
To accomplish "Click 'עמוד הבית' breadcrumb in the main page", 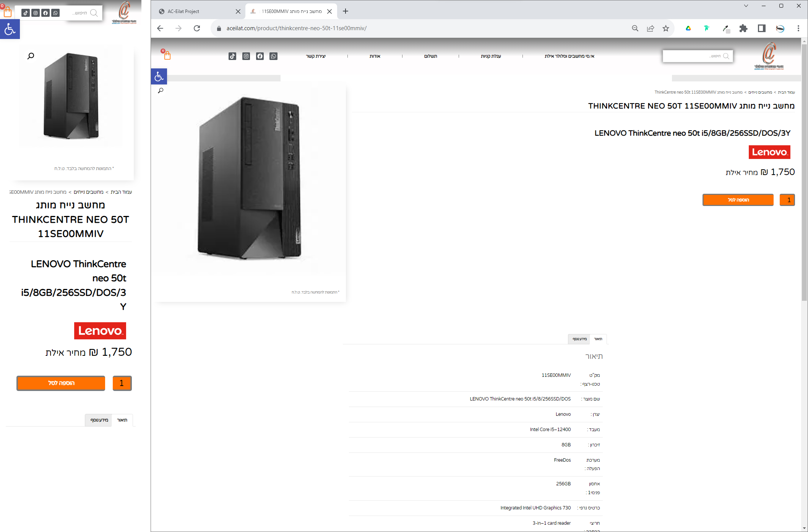I will (787, 92).
